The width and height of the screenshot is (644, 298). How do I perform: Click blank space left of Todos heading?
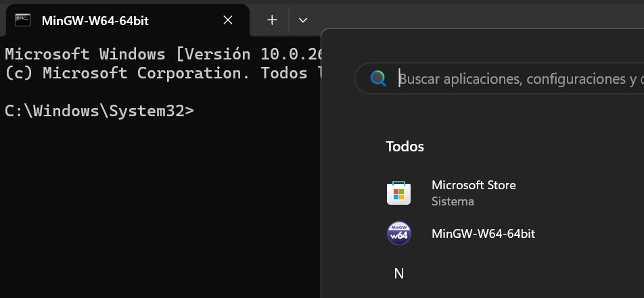(352, 146)
